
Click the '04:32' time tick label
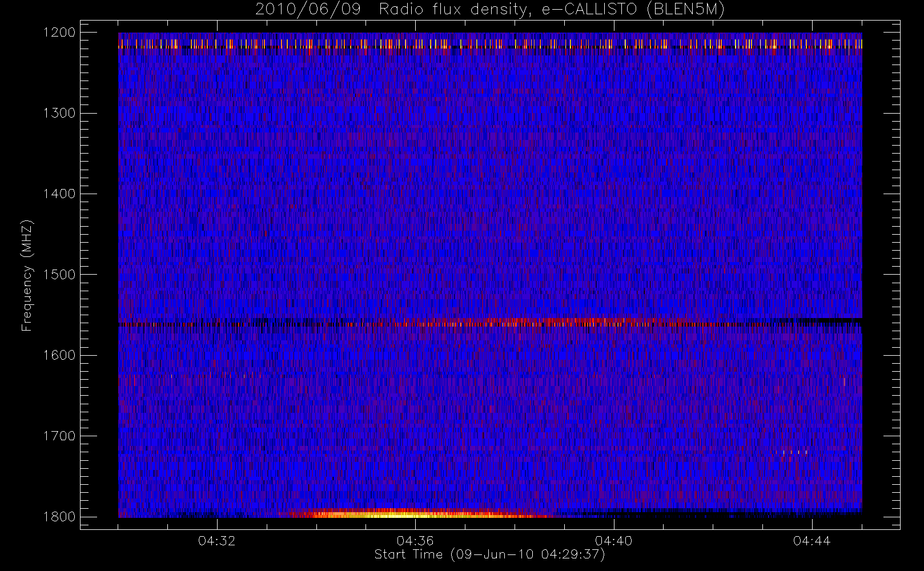point(217,541)
